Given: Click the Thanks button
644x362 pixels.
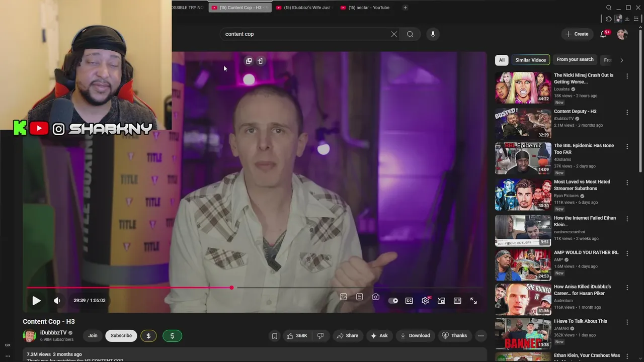Looking at the screenshot, I should [454, 336].
